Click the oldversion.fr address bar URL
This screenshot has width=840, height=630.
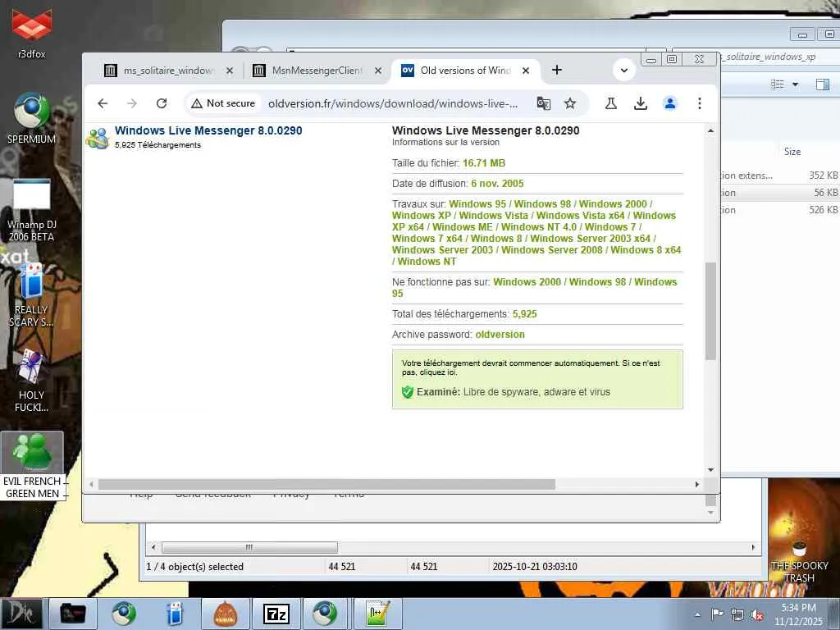[393, 103]
